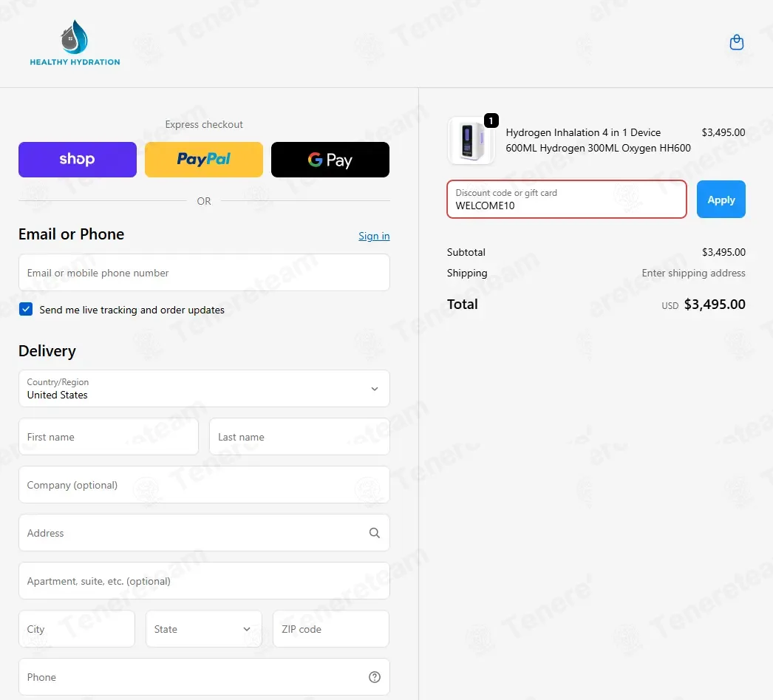773x700 pixels.
Task: Uncheck live tracking and order updates
Action: [x=26, y=309]
